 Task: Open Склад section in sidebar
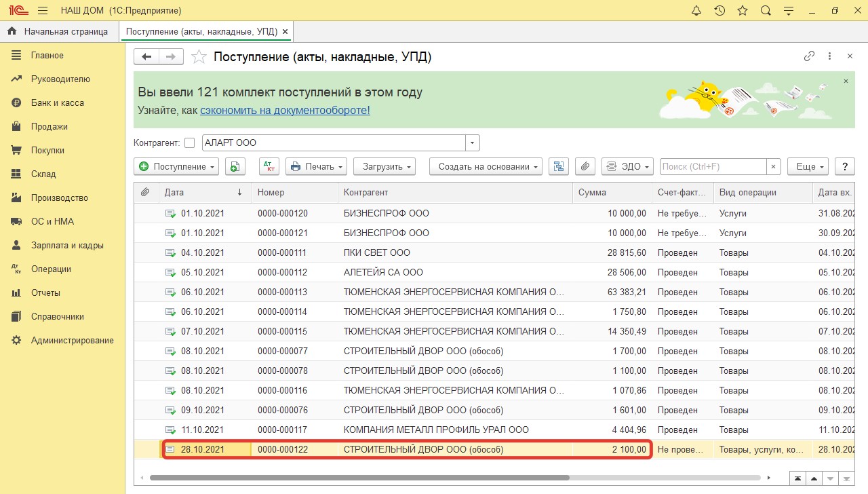(43, 174)
